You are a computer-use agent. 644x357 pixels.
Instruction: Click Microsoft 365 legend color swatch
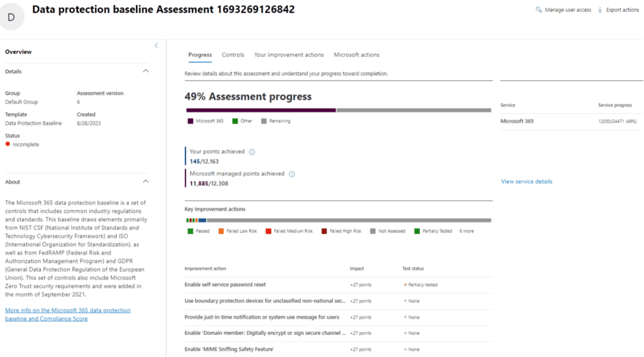190,121
